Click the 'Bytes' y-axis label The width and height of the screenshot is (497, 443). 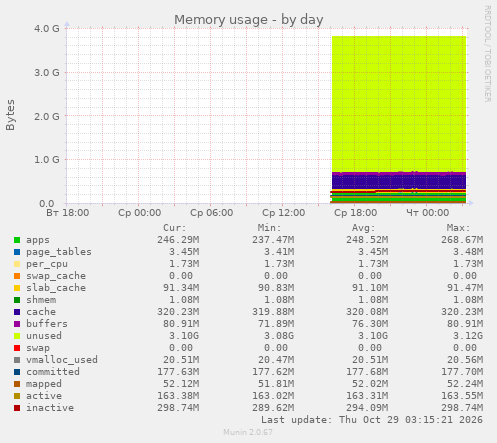click(10, 115)
